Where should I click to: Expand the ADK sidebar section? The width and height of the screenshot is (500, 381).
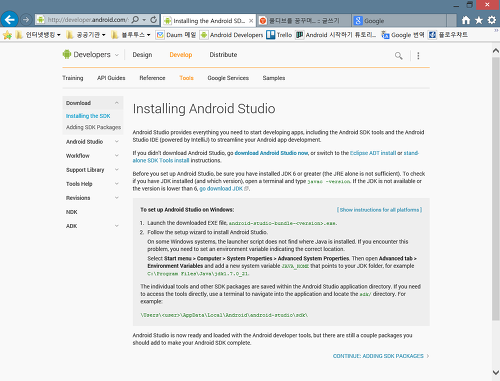point(117,226)
